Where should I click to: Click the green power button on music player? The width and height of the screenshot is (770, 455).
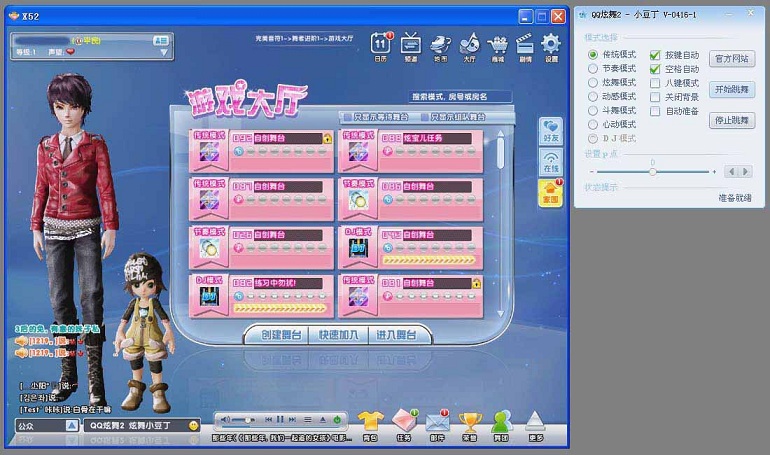[337, 420]
